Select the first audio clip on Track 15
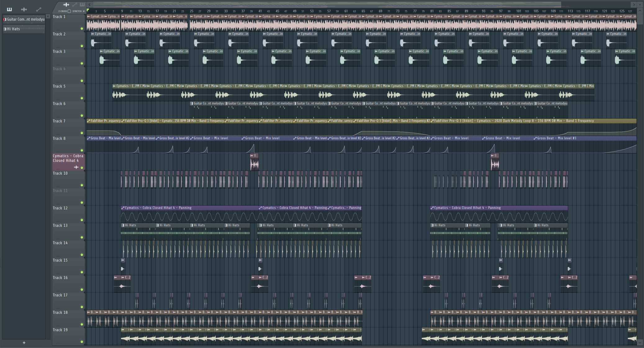Viewport: 644px width, 348px height. [x=123, y=266]
